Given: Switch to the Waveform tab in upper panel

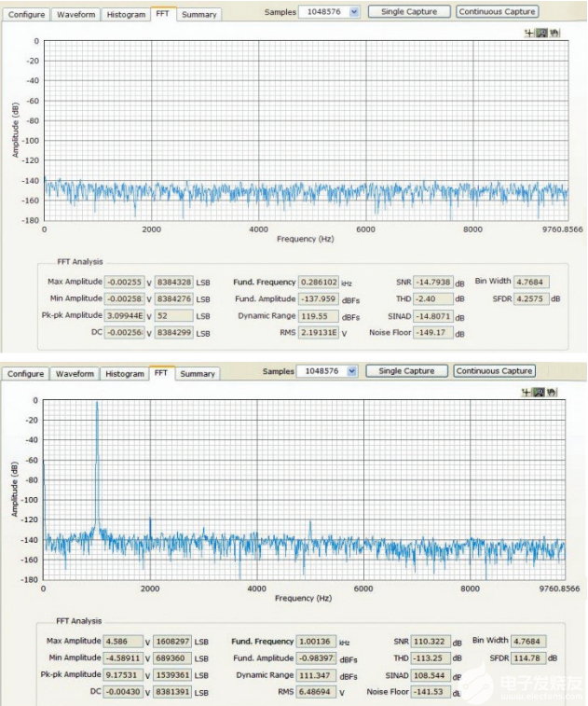Looking at the screenshot, I should (x=75, y=15).
